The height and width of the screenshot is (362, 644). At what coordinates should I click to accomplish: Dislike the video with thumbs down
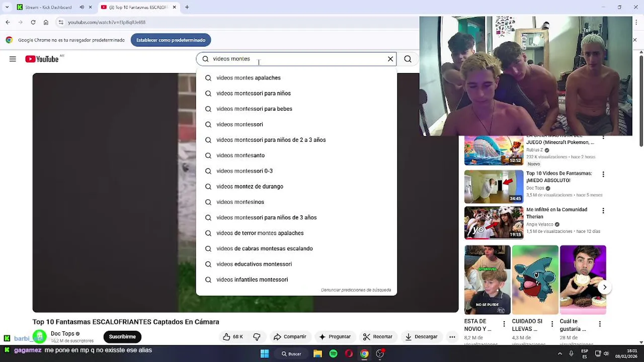(x=257, y=337)
